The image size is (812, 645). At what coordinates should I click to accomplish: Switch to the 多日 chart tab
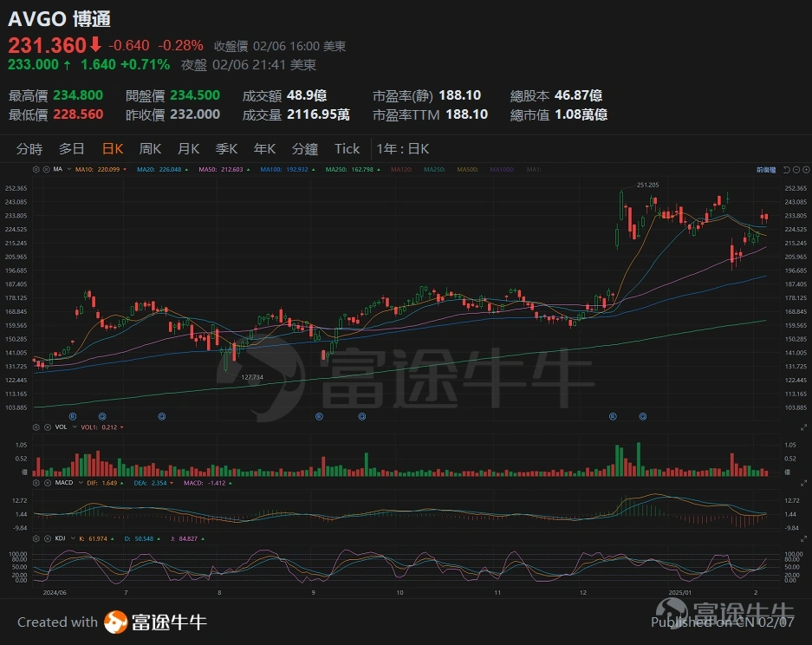point(71,149)
